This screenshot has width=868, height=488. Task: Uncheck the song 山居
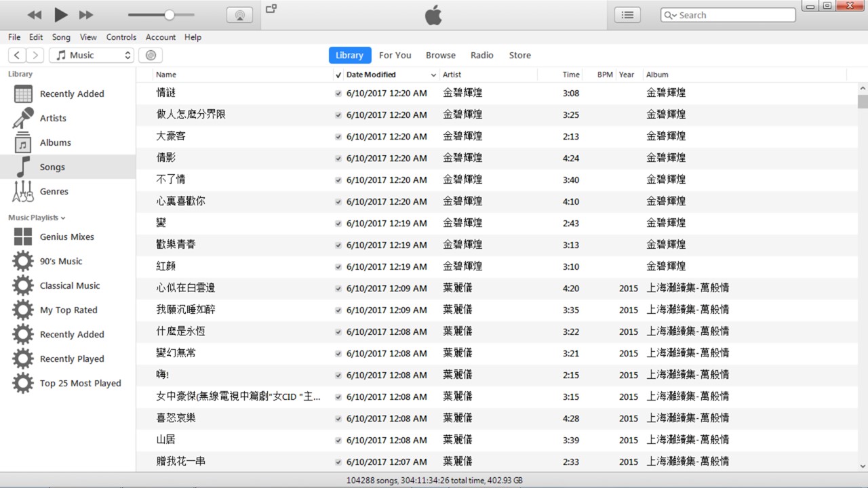point(338,441)
